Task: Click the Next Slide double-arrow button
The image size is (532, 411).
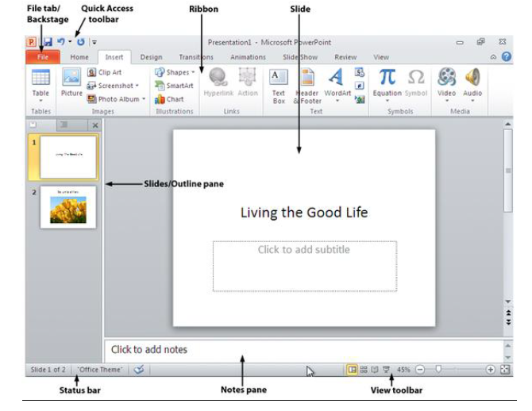Action: tap(508, 322)
